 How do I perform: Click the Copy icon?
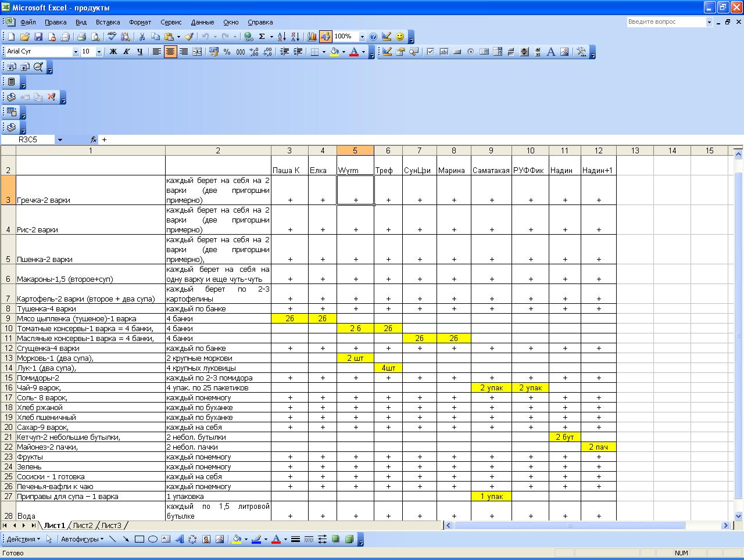pyautogui.click(x=155, y=37)
